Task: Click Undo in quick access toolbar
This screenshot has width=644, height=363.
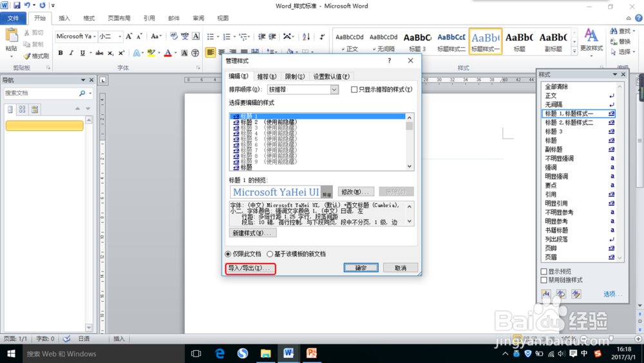Action: [27, 5]
